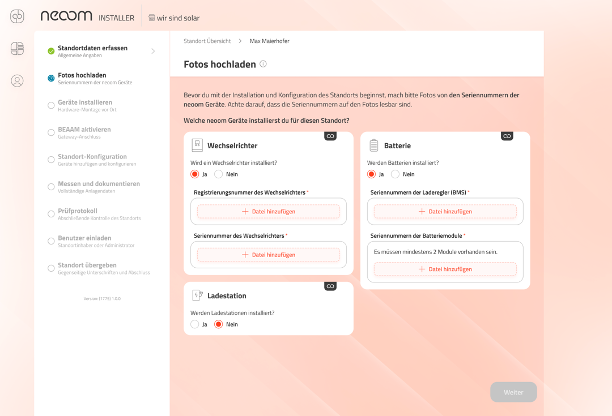Image resolution: width=612 pixels, height=416 pixels.
Task: Select Ja for Ladestationen installation
Action: tap(194, 324)
